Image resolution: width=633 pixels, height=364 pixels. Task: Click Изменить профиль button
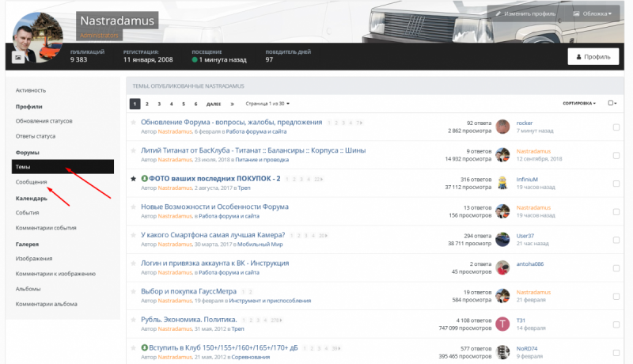(525, 13)
